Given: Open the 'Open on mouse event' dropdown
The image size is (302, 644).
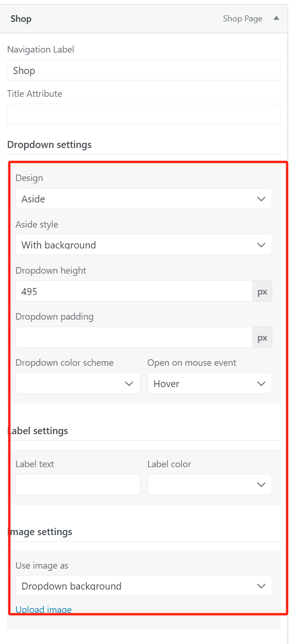Looking at the screenshot, I should pos(209,383).
